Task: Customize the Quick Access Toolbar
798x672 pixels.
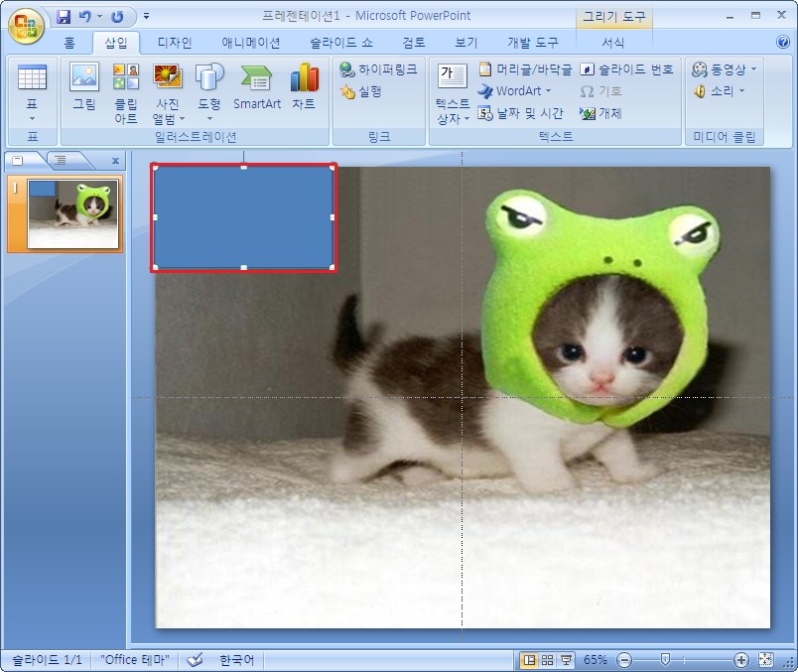Action: tap(147, 17)
